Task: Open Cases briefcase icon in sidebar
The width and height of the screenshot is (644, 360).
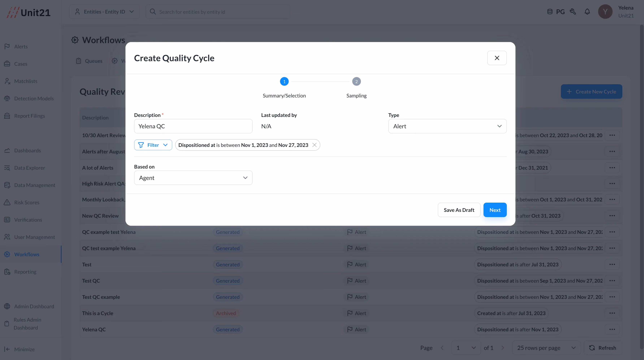Action: pos(7,64)
